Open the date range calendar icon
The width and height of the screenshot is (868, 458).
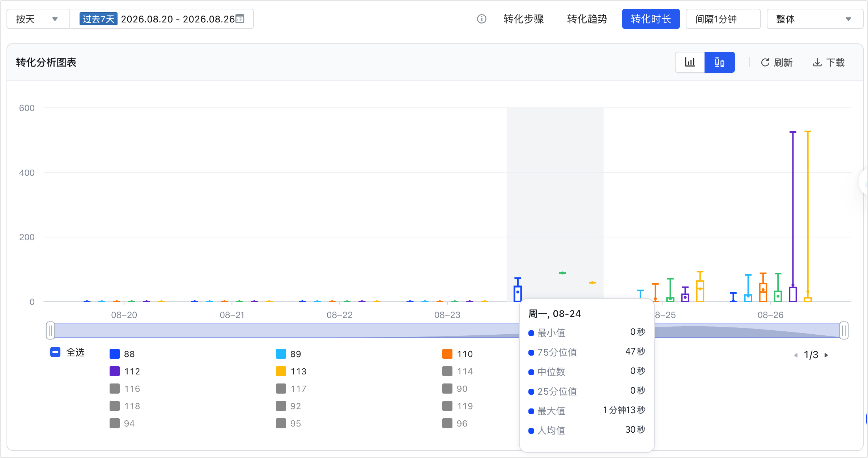pos(240,19)
